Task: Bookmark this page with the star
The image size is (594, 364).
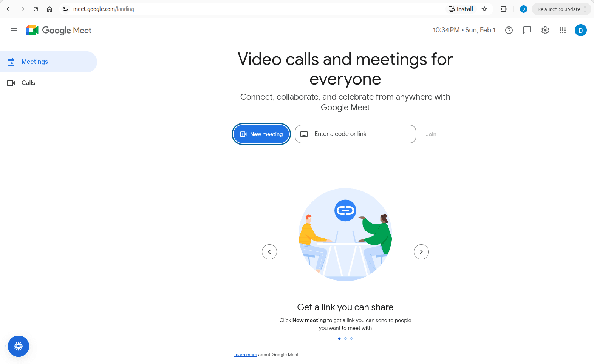Action: tap(484, 9)
